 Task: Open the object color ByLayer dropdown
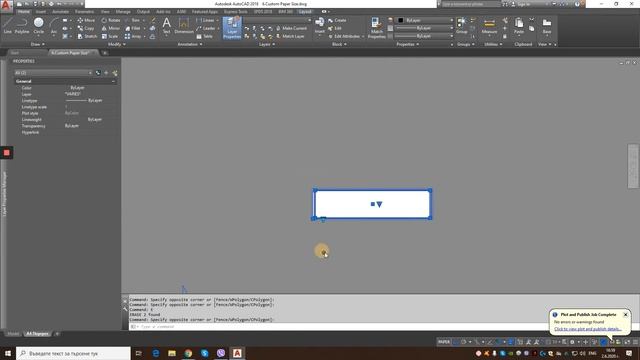coord(426,20)
